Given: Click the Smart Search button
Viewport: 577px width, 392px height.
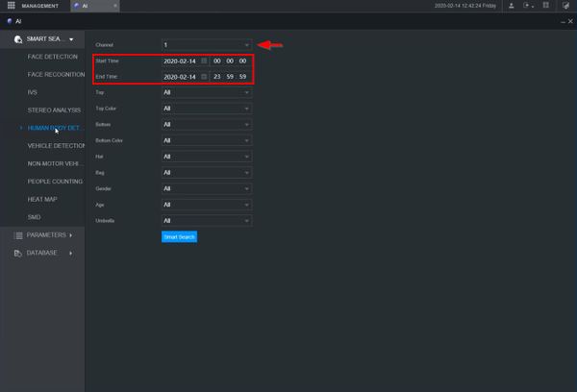Looking at the screenshot, I should pyautogui.click(x=179, y=236).
